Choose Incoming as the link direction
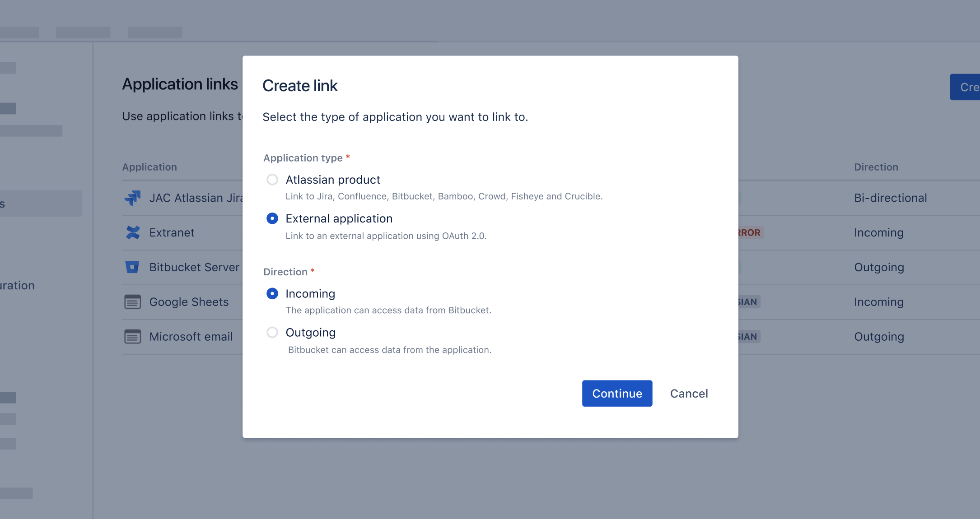Image resolution: width=980 pixels, height=519 pixels. click(x=272, y=293)
